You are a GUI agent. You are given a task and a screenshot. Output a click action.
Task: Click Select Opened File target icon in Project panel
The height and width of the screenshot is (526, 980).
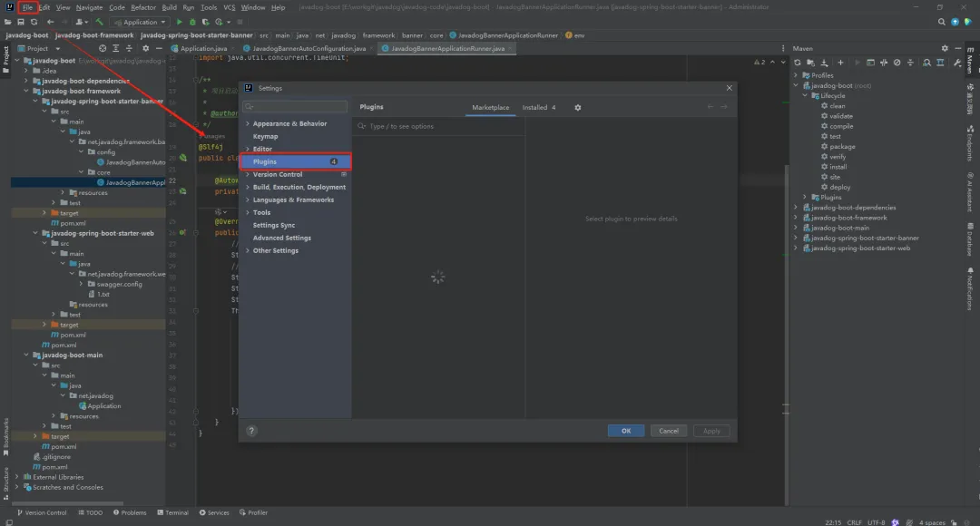click(103, 48)
